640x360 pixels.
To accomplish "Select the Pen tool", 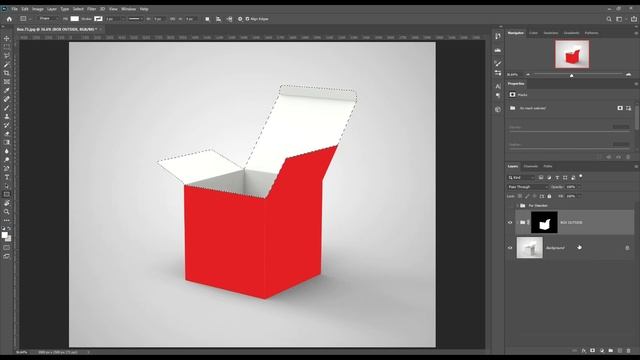I will point(7,169).
